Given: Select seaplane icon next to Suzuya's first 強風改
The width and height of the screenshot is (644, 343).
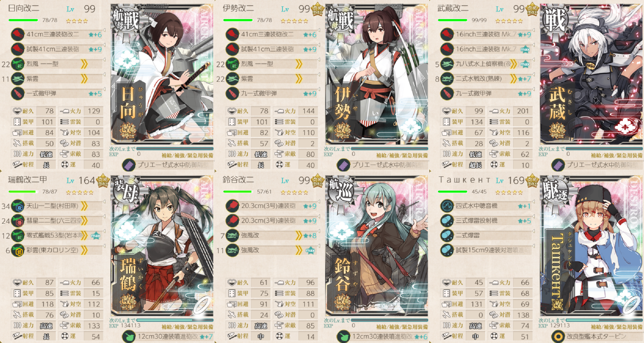Looking at the screenshot, I should [232, 236].
